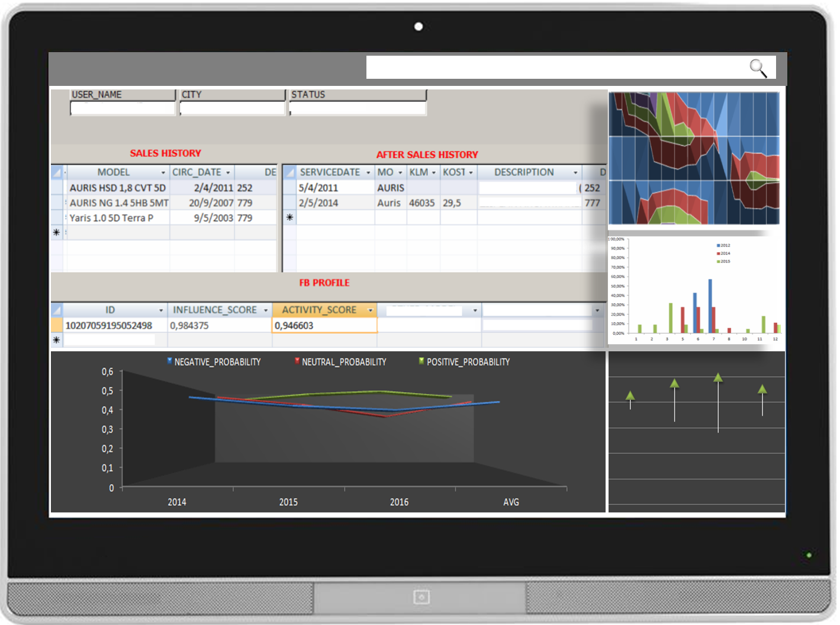Click the tallest green arrow marker in dark chart

click(x=718, y=377)
